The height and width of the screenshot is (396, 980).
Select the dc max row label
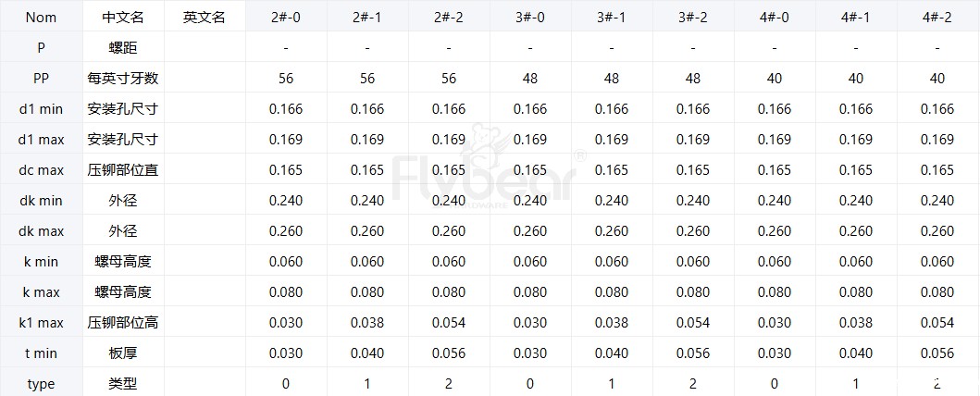[41, 170]
